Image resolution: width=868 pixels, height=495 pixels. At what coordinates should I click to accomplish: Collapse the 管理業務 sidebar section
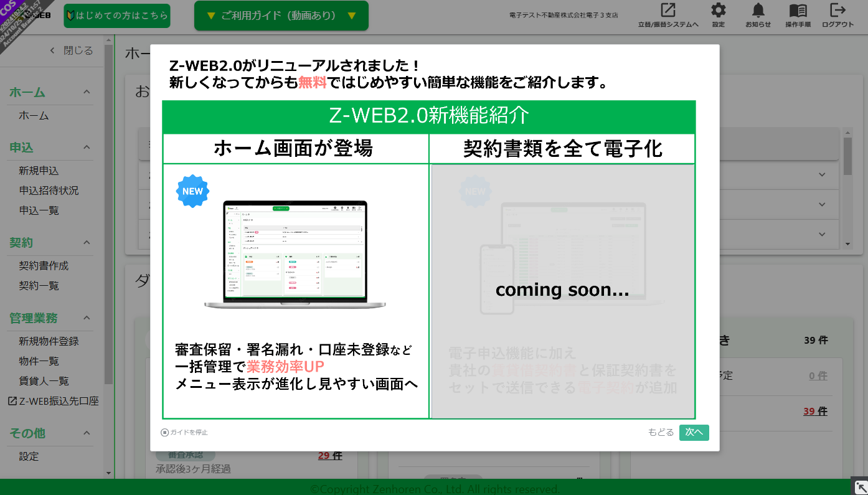87,318
